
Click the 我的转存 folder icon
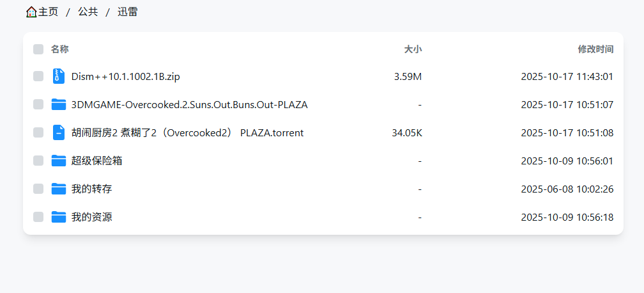click(x=59, y=189)
